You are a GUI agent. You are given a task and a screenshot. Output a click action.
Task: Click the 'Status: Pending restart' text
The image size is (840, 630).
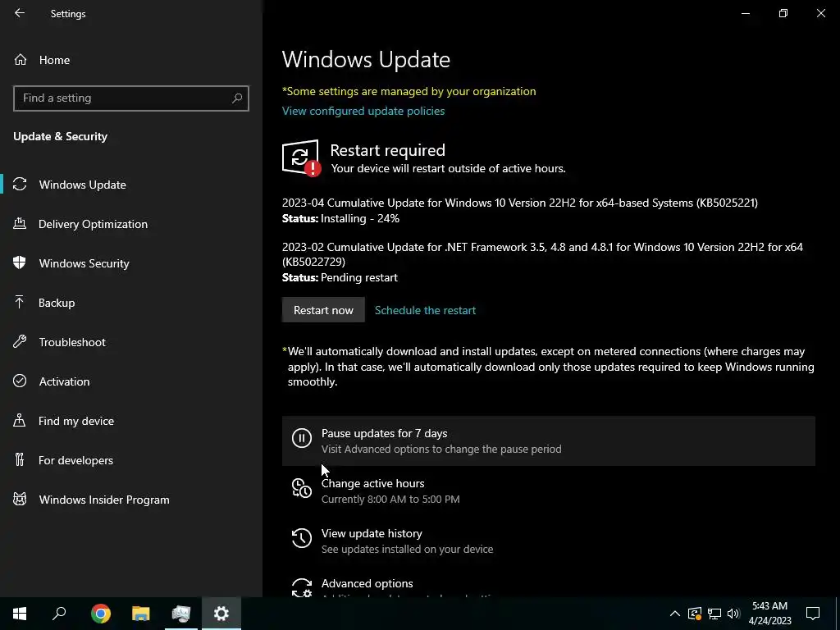(340, 277)
